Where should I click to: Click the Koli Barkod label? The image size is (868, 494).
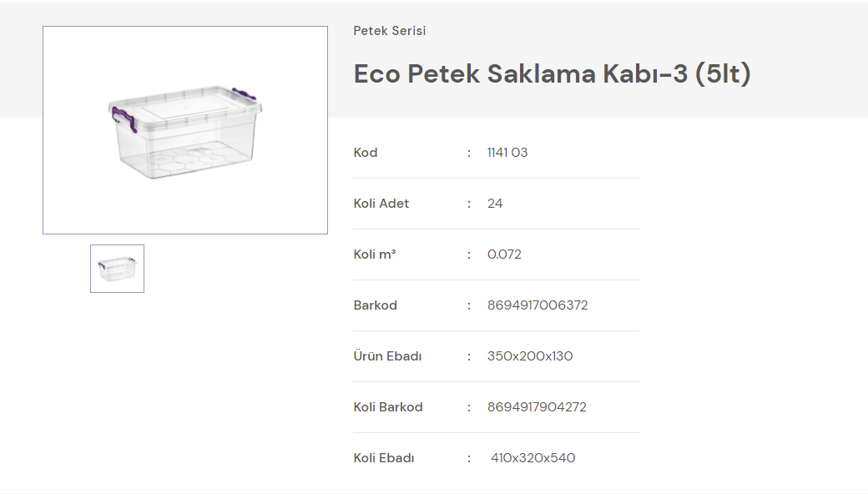(388, 407)
